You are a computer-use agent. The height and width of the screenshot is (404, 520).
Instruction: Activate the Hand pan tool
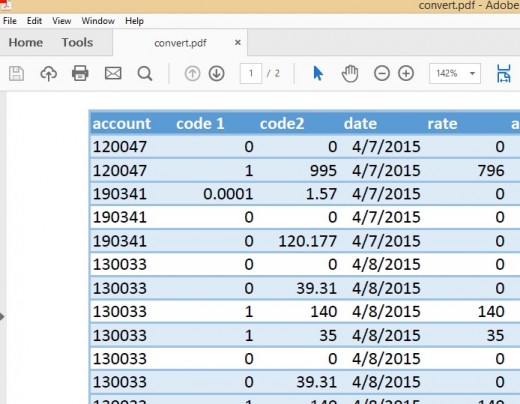coord(350,73)
